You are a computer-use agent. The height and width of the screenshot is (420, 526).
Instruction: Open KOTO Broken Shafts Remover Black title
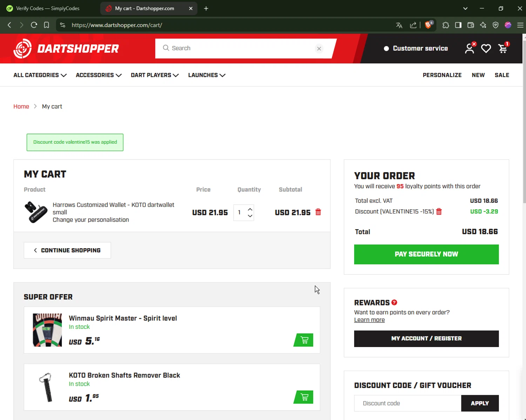pyautogui.click(x=124, y=375)
